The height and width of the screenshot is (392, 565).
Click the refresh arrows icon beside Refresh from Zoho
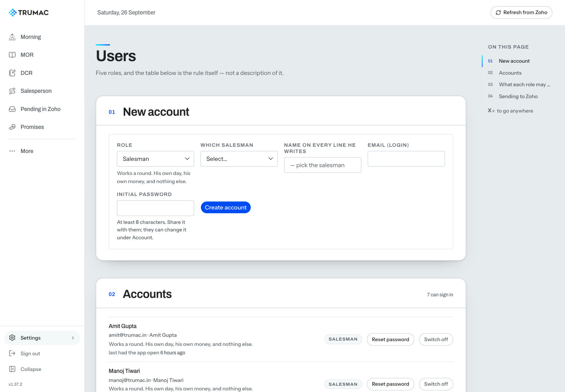498,13
